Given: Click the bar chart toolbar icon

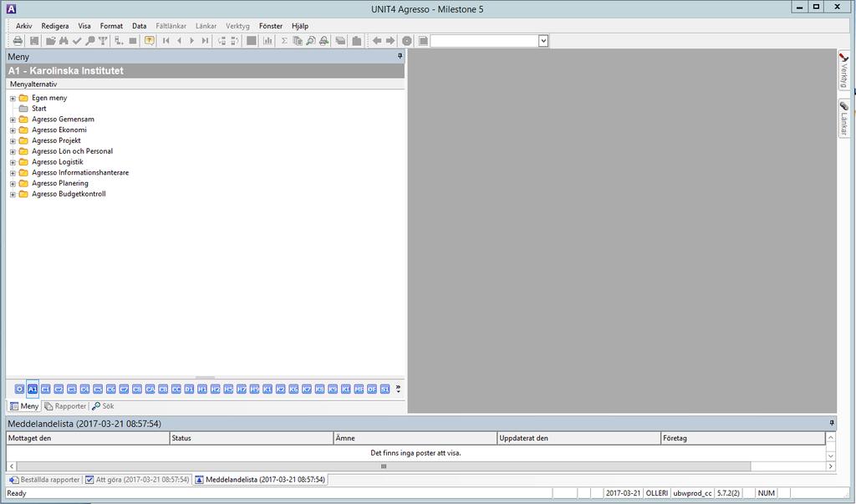Looking at the screenshot, I should click(x=267, y=41).
